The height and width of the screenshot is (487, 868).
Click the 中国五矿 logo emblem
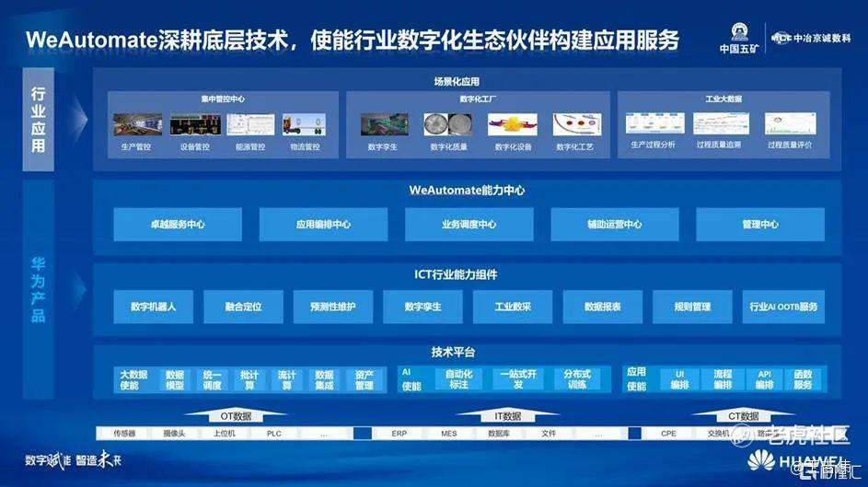[739, 32]
